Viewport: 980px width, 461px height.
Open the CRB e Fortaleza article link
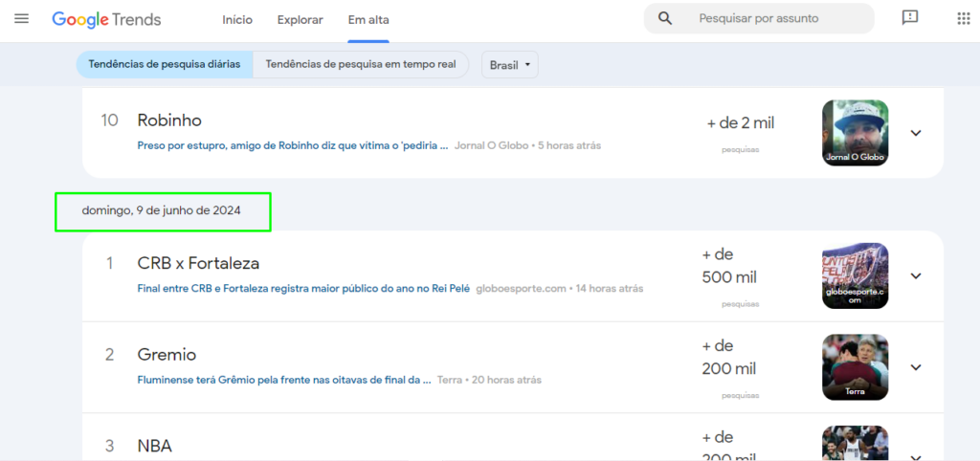click(303, 289)
